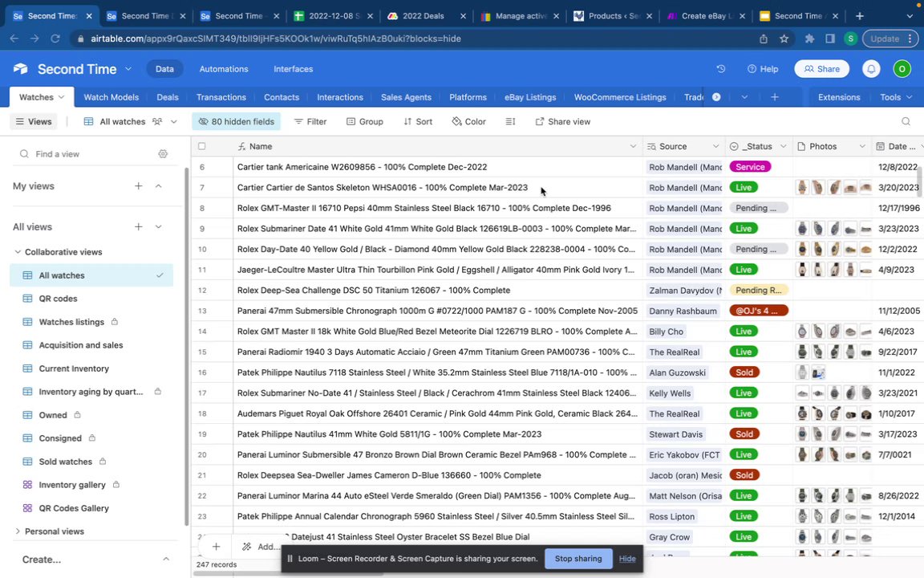Share page using browser share icon
The image size is (924, 578).
(x=763, y=39)
